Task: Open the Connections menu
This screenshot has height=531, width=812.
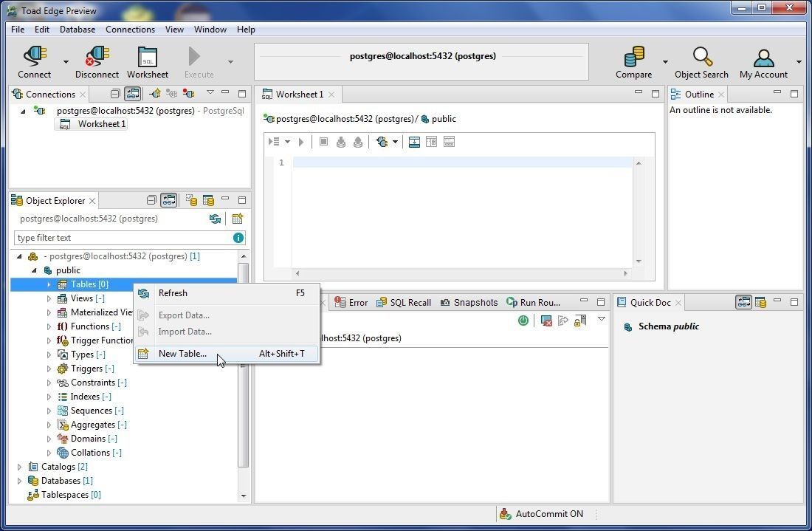Action: pos(130,29)
